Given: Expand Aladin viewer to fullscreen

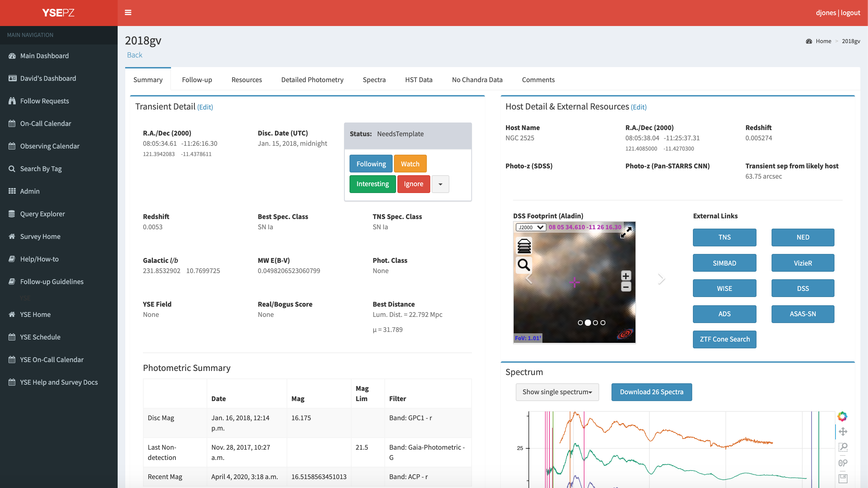Looking at the screenshot, I should click(626, 232).
